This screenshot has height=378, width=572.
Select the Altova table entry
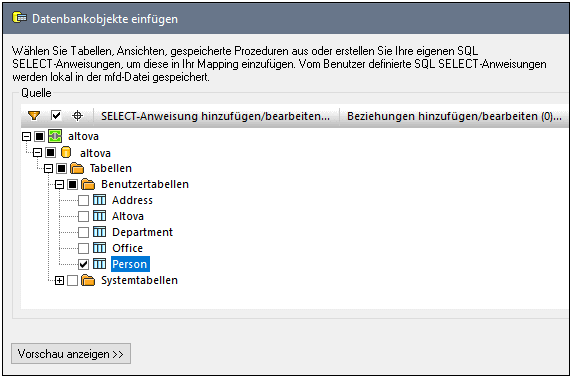[128, 216]
